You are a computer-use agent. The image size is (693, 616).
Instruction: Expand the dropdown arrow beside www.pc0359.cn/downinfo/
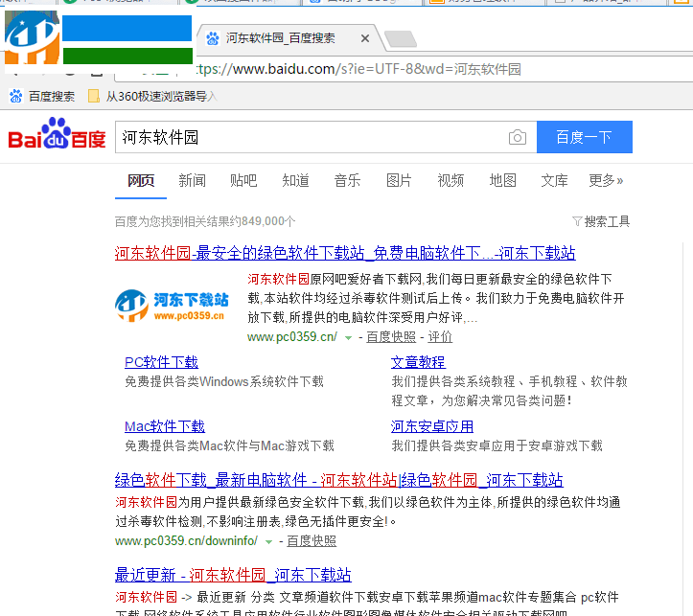coord(268,542)
